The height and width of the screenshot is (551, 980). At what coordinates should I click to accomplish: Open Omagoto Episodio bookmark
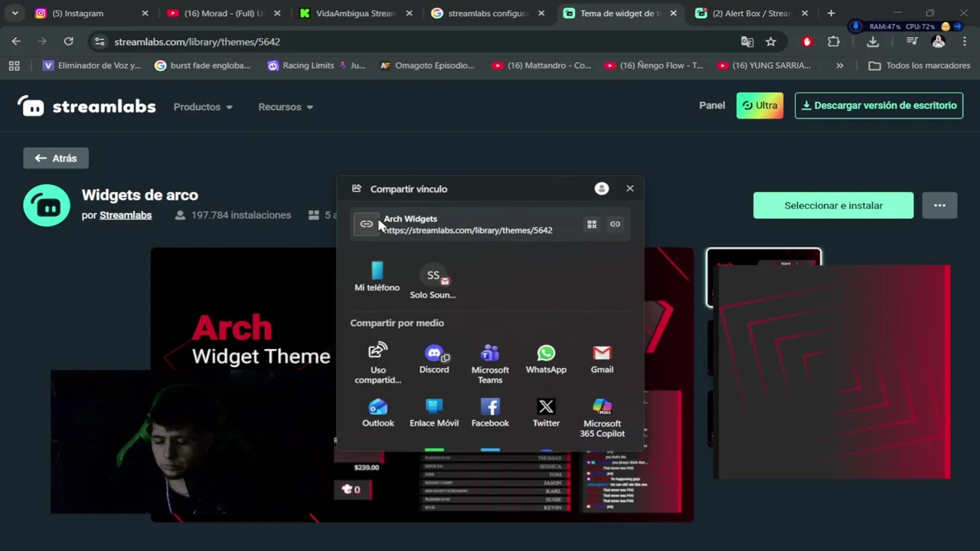click(427, 66)
